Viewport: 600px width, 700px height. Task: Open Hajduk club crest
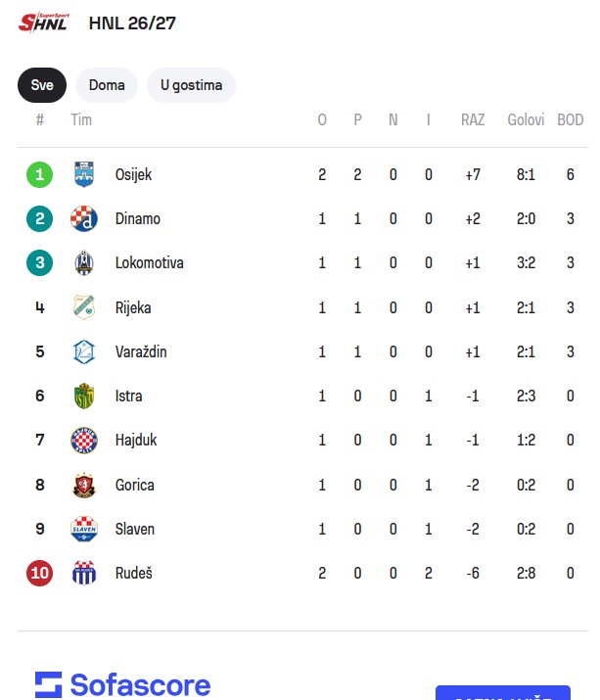click(84, 441)
